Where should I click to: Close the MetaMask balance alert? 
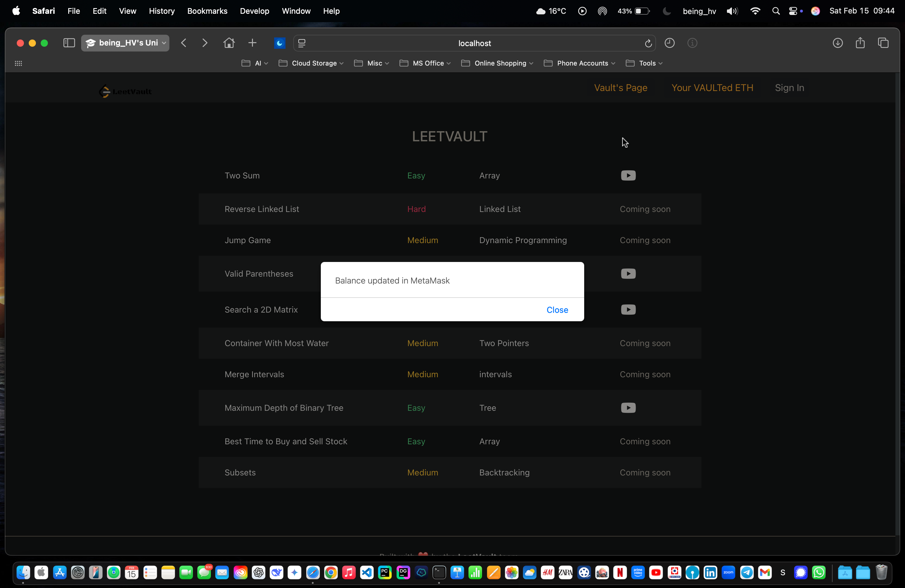tap(557, 310)
